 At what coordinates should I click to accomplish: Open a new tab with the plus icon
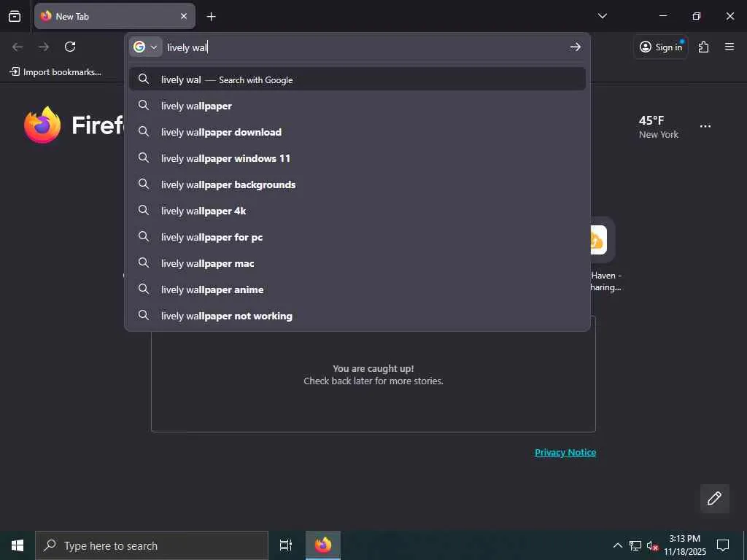click(211, 17)
